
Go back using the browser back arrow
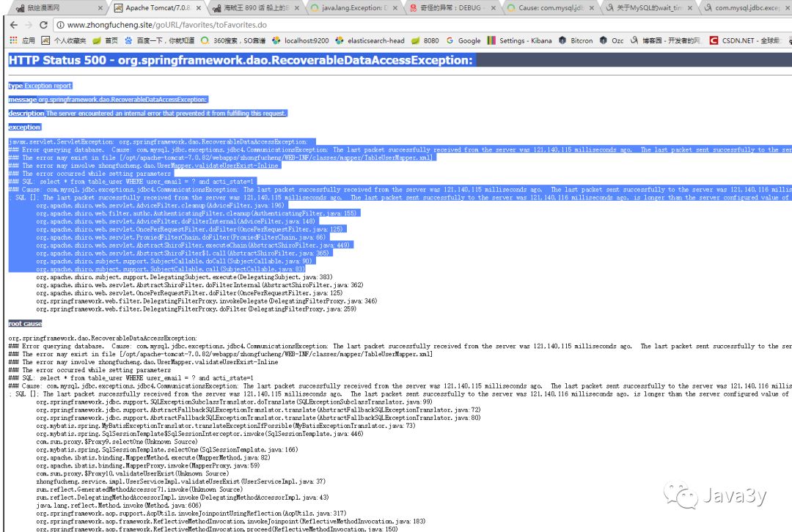(14, 25)
